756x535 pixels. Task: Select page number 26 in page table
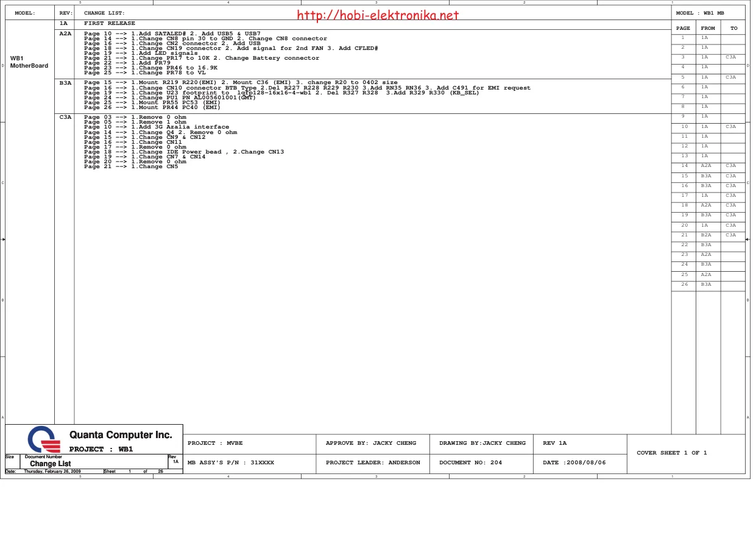pyautogui.click(x=684, y=285)
